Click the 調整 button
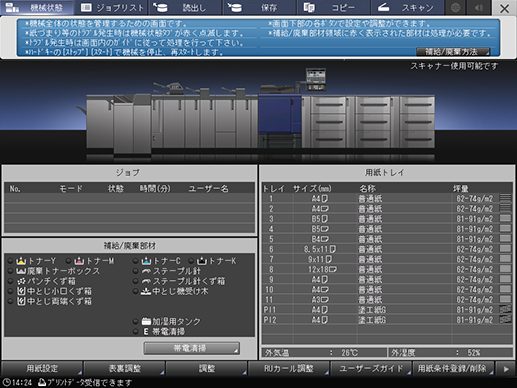This screenshot has width=517, height=388. pos(207,368)
